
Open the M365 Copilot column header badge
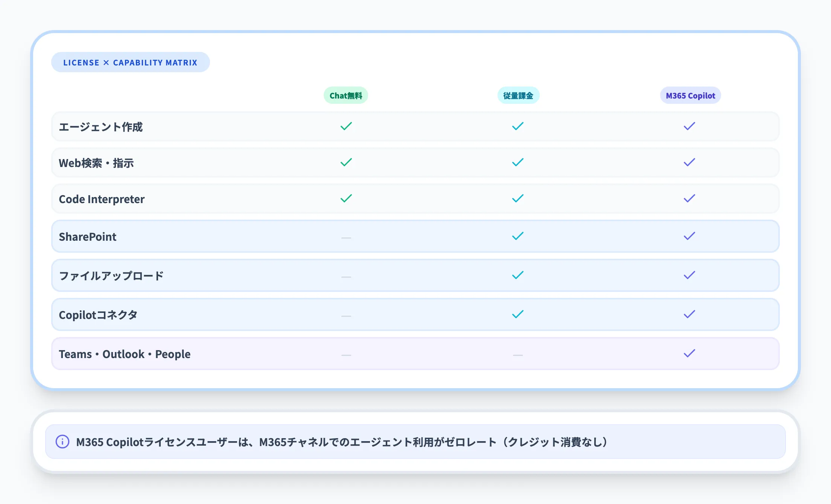click(x=690, y=96)
